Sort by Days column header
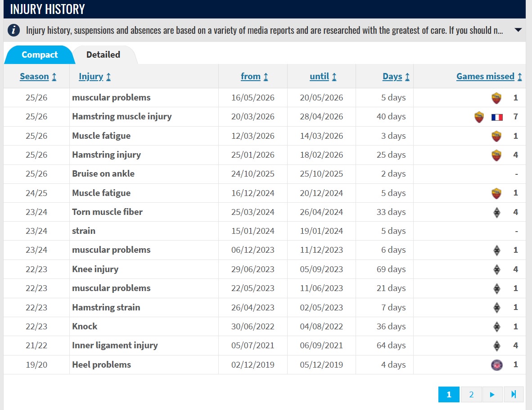 [396, 77]
